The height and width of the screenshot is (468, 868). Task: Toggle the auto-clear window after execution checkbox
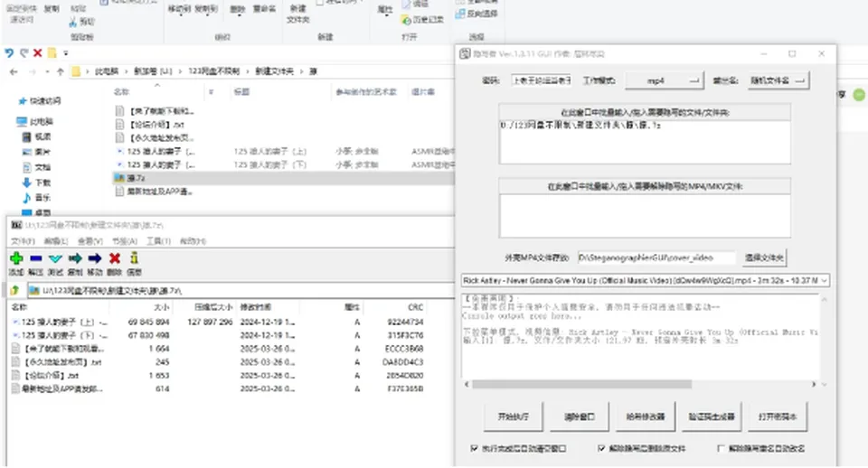coord(474,448)
